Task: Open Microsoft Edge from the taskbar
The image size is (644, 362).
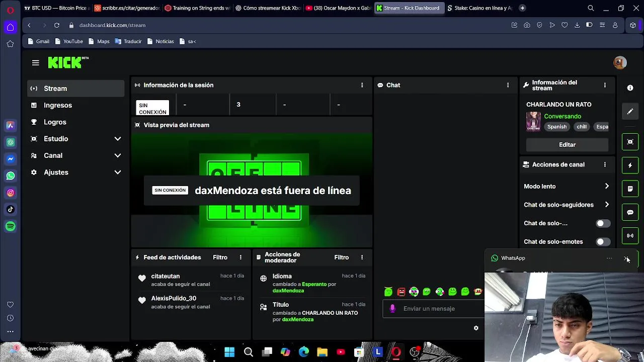Action: click(x=304, y=352)
